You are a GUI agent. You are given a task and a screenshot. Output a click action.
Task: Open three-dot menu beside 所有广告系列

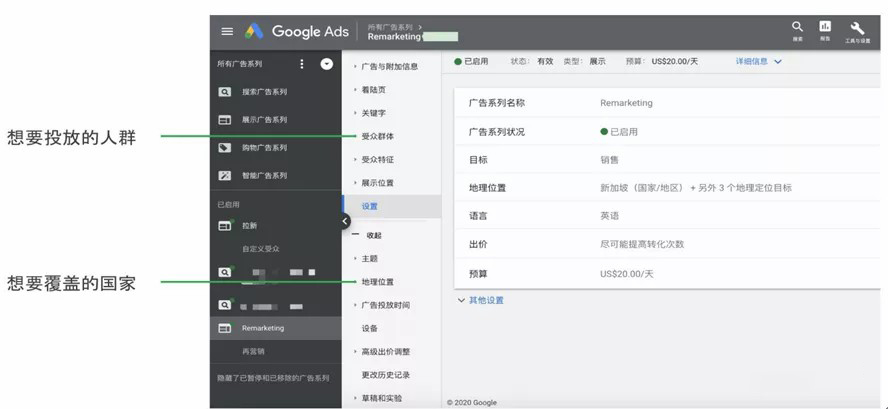(x=302, y=64)
